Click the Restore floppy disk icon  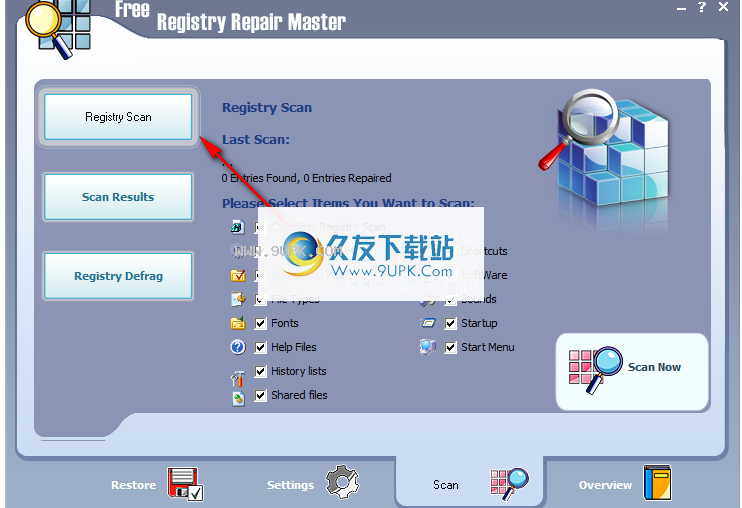point(185,484)
